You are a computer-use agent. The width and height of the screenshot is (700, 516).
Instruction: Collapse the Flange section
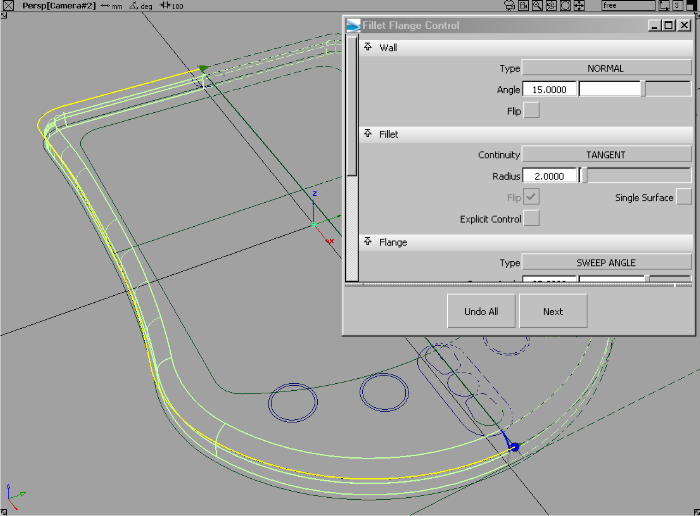point(368,241)
